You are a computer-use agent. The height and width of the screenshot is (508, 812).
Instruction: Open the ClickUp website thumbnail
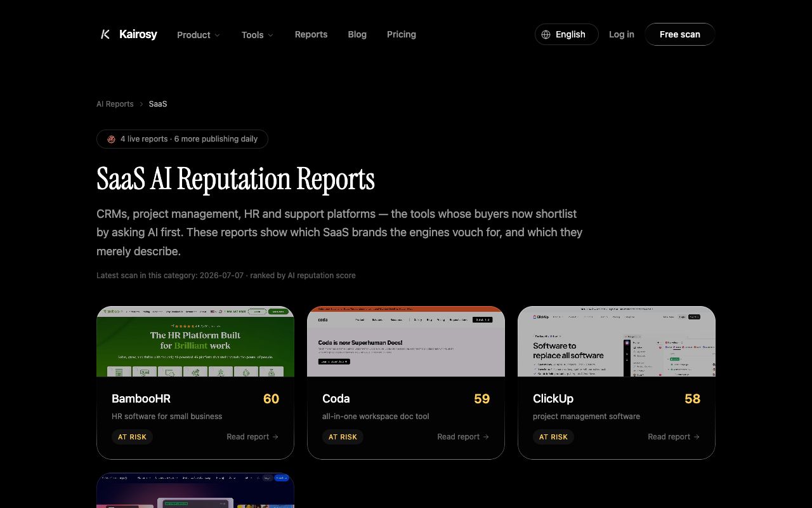pyautogui.click(x=617, y=342)
